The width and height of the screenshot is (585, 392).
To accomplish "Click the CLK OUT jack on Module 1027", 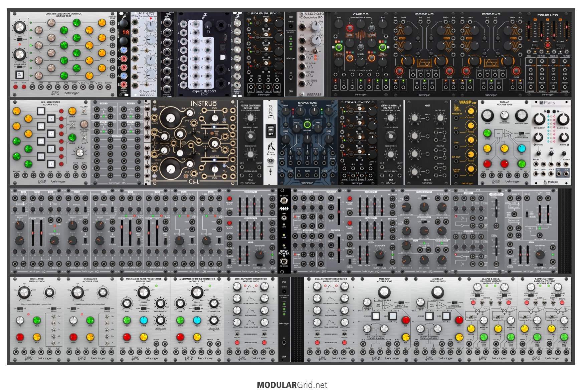I will point(108,87).
